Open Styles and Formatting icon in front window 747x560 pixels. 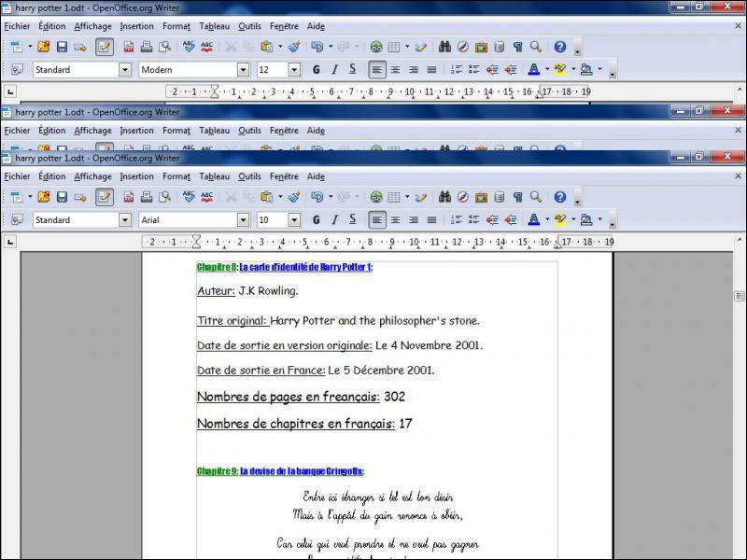17,220
